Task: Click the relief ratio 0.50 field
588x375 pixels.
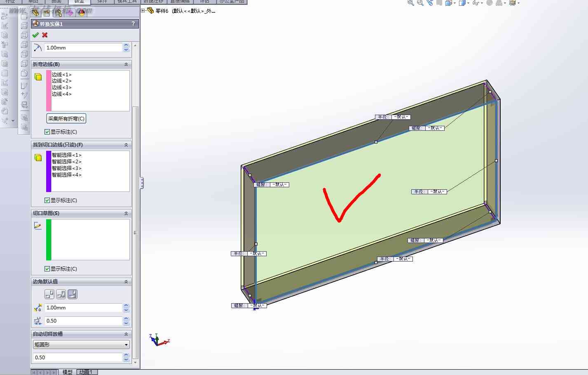Action: [x=78, y=358]
